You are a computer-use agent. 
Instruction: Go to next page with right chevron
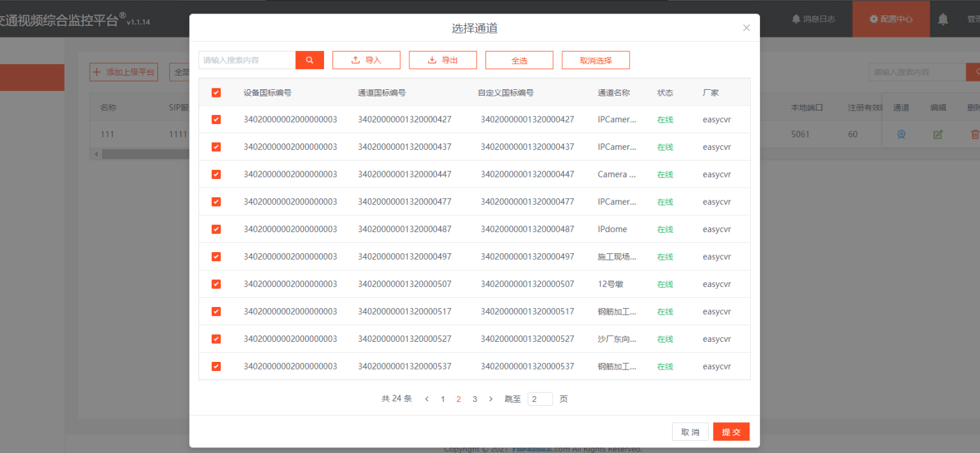pyautogui.click(x=491, y=399)
